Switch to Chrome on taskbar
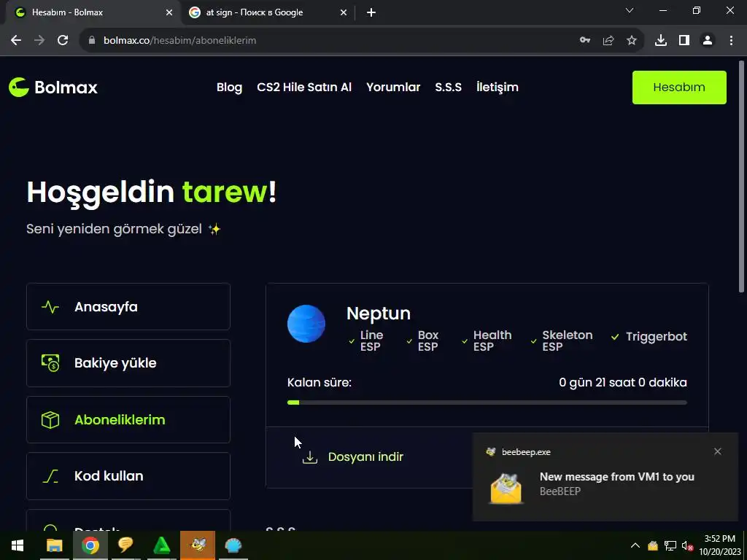This screenshot has height=560, width=747. point(90,545)
